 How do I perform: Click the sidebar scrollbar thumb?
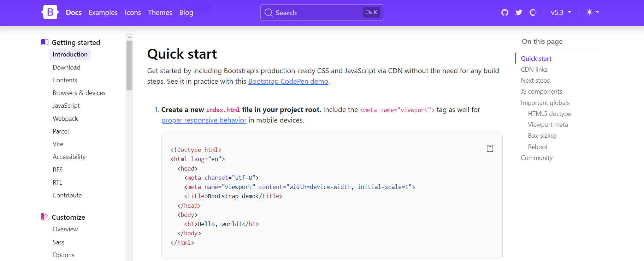point(129,66)
